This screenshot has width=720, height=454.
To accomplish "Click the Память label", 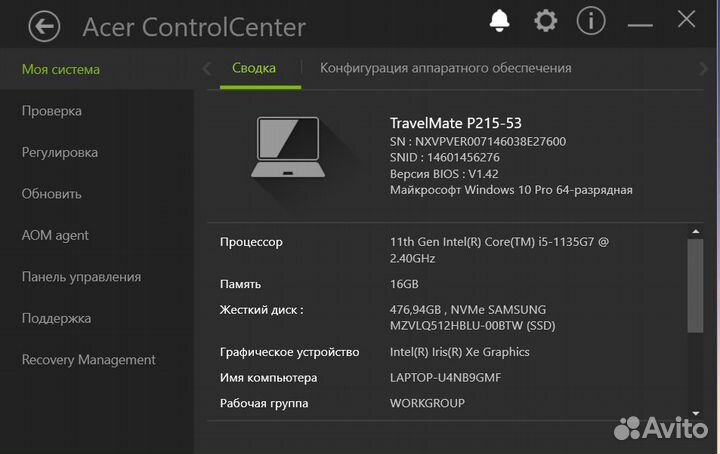I will 240,284.
